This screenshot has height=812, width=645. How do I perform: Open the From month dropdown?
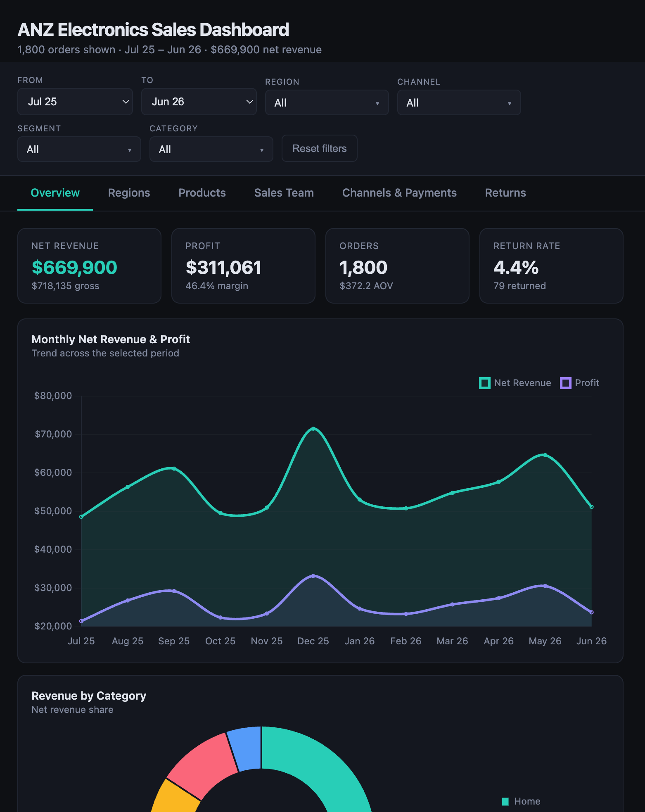point(75,102)
